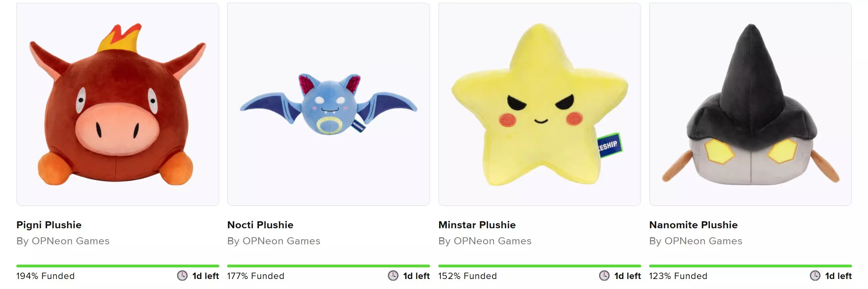This screenshot has height=289, width=868.
Task: Click By OPNeon Games under Nanomite Plushie
Action: coord(696,241)
